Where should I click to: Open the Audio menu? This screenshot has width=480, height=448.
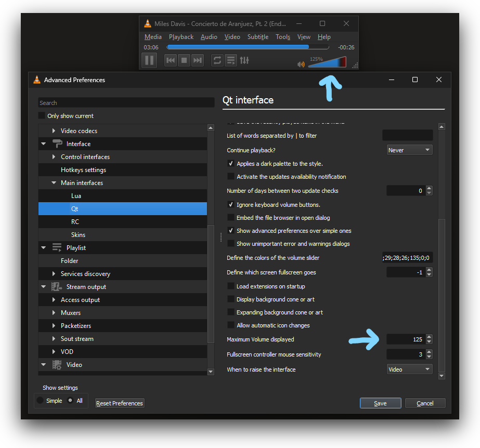pos(209,37)
